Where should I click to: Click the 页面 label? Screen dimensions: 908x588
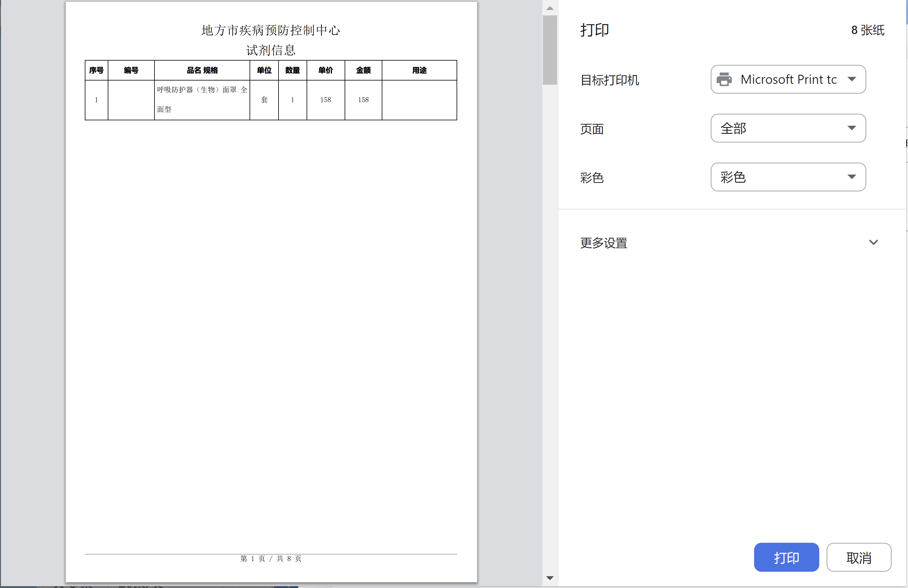click(592, 129)
